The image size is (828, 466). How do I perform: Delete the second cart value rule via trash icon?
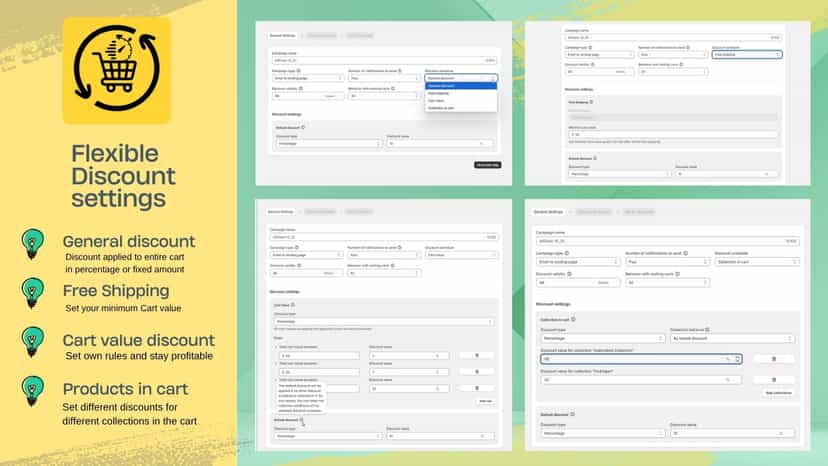pyautogui.click(x=476, y=372)
